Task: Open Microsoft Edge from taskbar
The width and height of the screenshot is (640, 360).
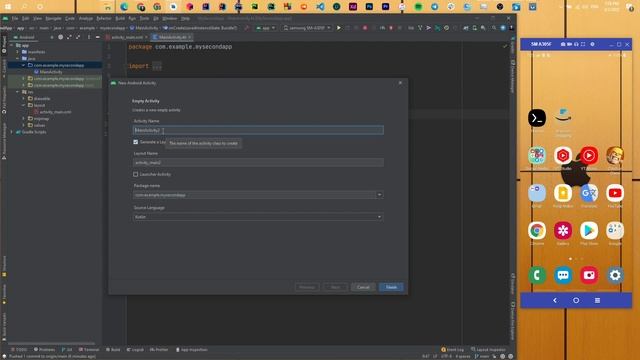Action: coord(124,7)
